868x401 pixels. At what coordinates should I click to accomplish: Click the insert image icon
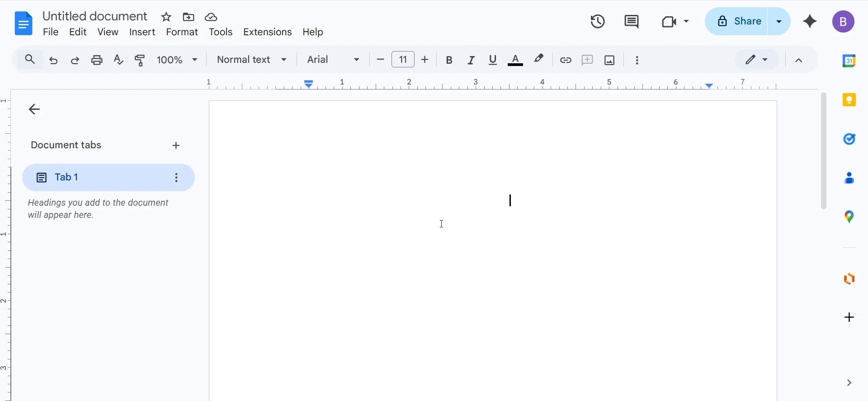(x=609, y=60)
